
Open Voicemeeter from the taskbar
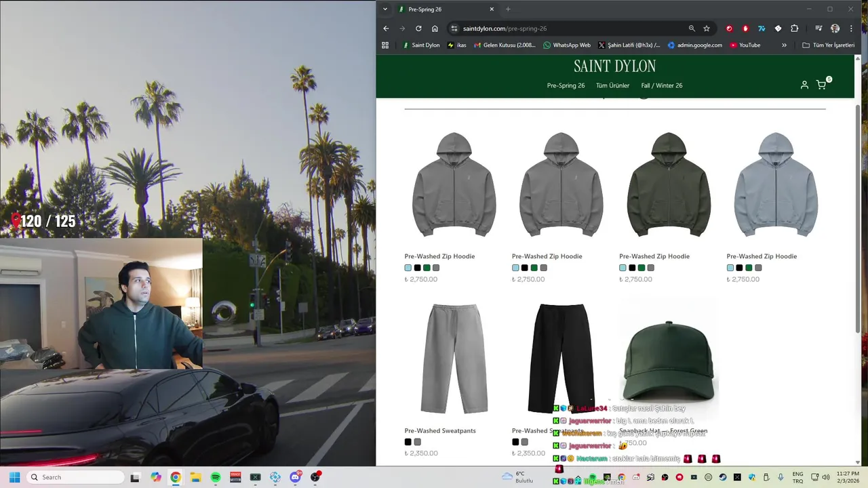tap(235, 477)
